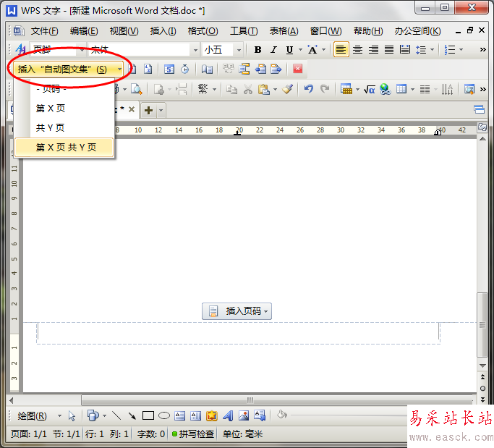Choose 第 X 页 autotext entry
This screenshot has height=448, width=494.
coord(64,109)
